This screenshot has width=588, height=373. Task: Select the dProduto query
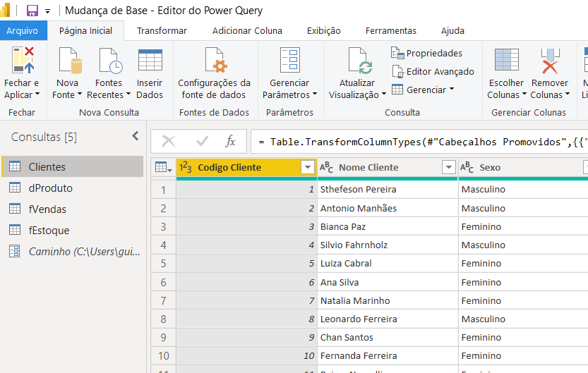(73, 188)
